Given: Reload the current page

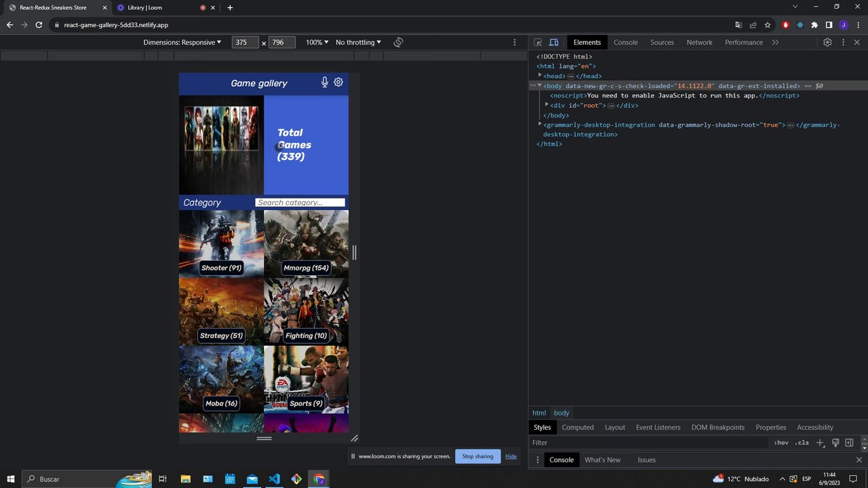Looking at the screenshot, I should pos(39,25).
